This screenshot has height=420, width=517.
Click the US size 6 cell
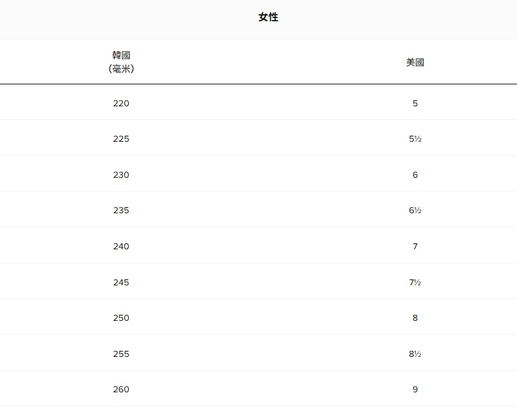click(x=415, y=175)
